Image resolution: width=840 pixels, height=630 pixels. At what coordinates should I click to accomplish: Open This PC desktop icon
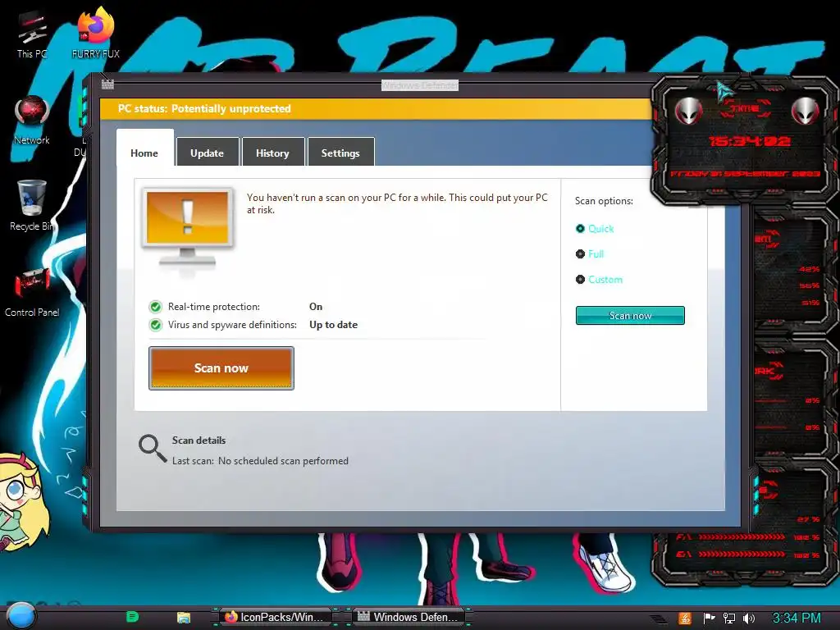32,34
